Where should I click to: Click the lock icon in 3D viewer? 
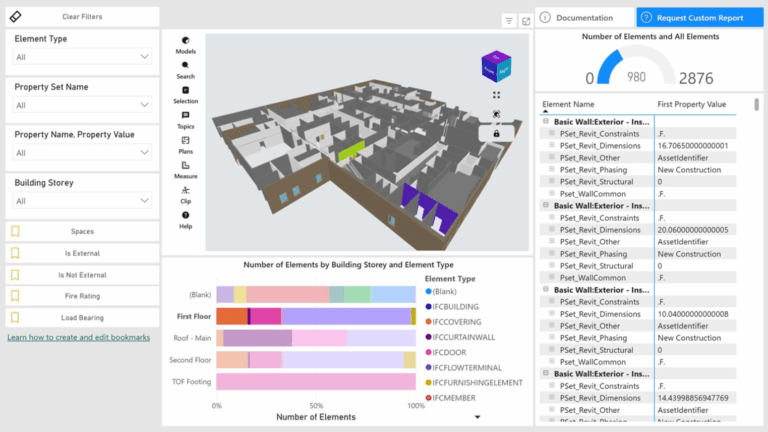[497, 133]
